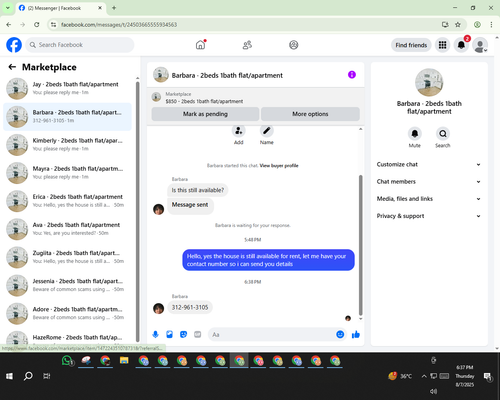The image size is (500, 400).
Task: Open Windows taskbar search
Action: (x=28, y=376)
